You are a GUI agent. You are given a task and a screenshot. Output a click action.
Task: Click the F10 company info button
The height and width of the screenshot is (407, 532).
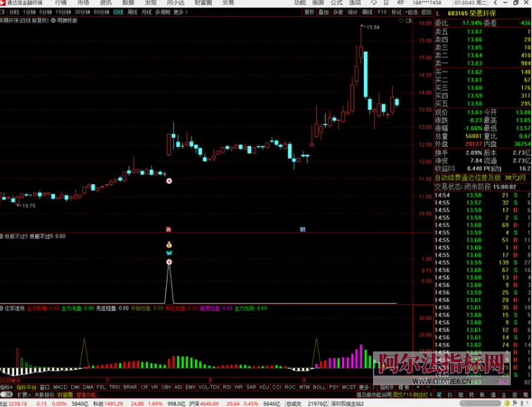[x=381, y=12]
